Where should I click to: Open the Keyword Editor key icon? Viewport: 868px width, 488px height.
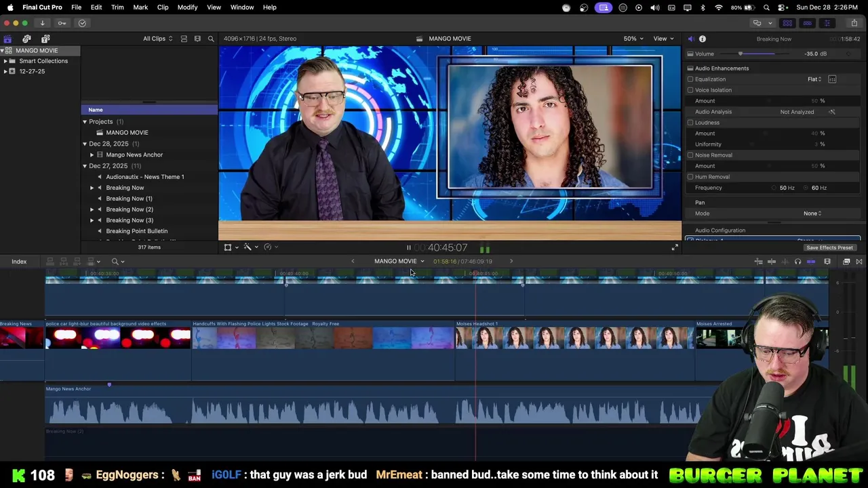click(x=62, y=23)
